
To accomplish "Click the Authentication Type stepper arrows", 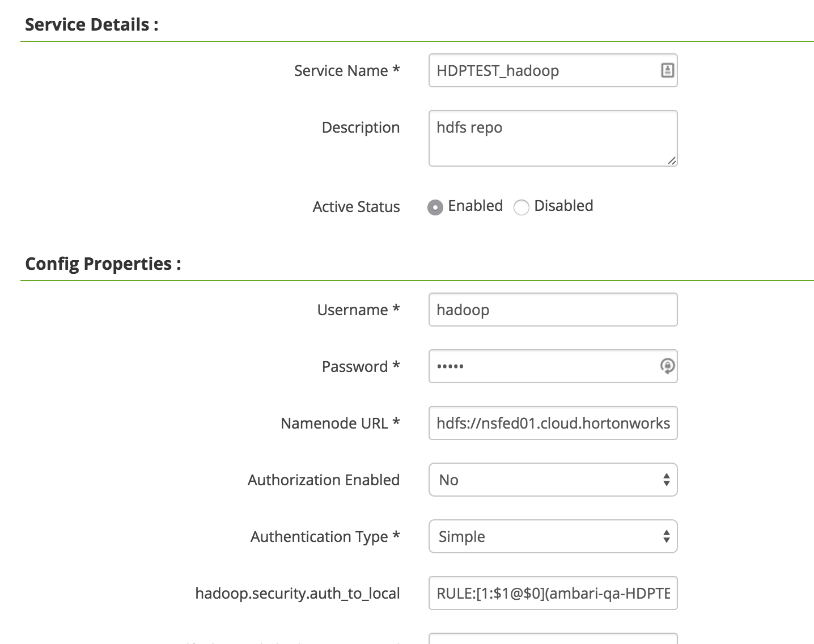I will [x=667, y=536].
